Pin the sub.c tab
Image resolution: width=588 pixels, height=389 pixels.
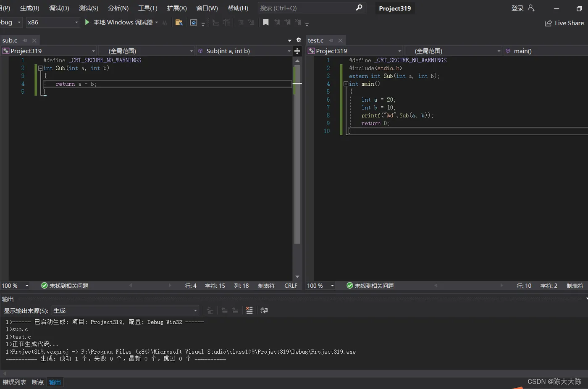[25, 40]
